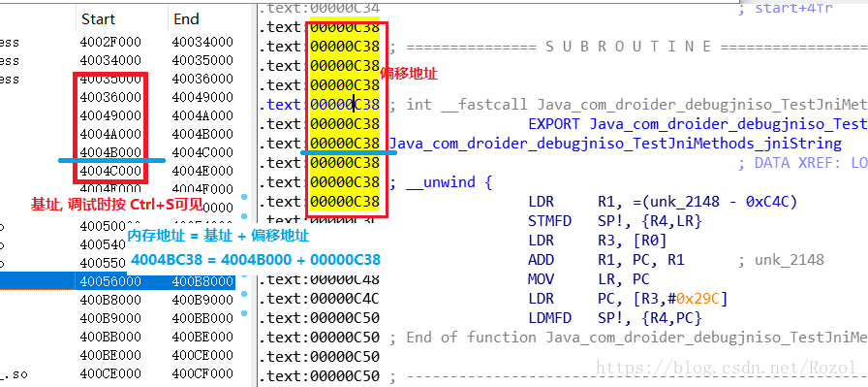
Task: Click the DATA XREF comment
Action: pyautogui.click(x=803, y=163)
